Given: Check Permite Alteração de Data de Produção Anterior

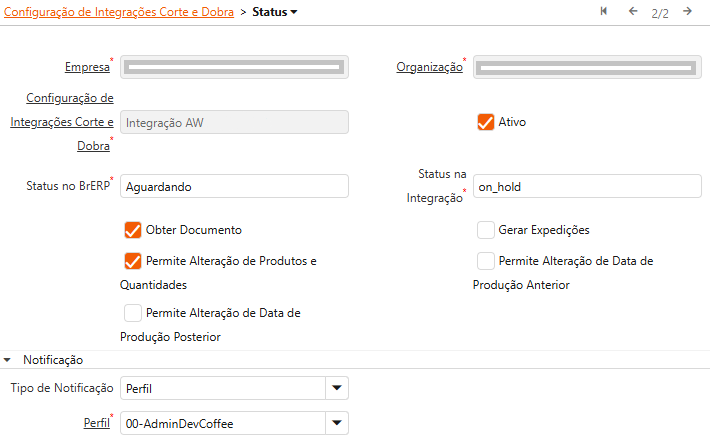Looking at the screenshot, I should 486,261.
